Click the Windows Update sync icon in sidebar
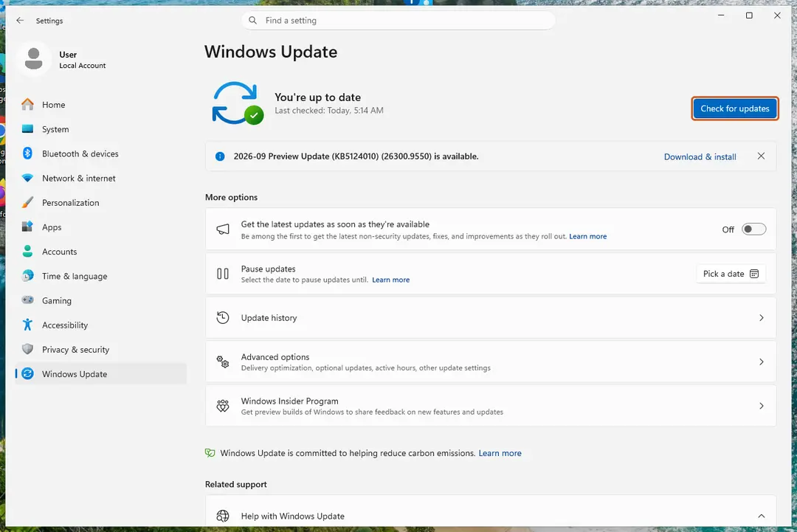The width and height of the screenshot is (797, 532). [27, 373]
